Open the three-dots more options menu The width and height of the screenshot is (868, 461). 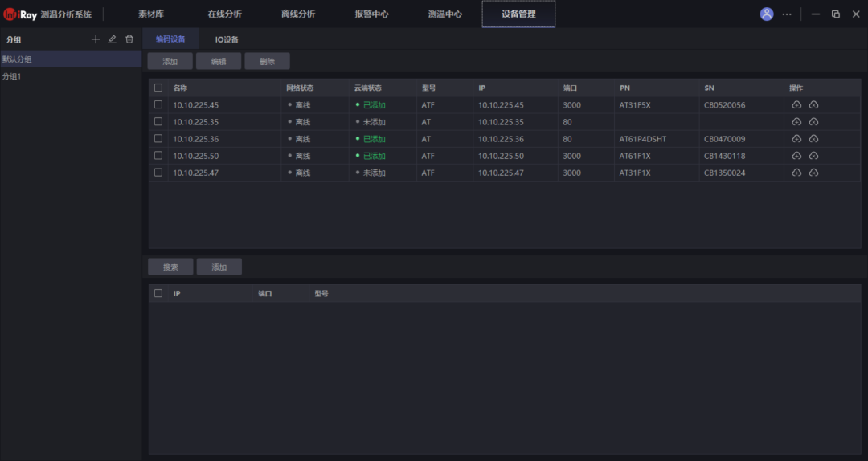pos(787,14)
